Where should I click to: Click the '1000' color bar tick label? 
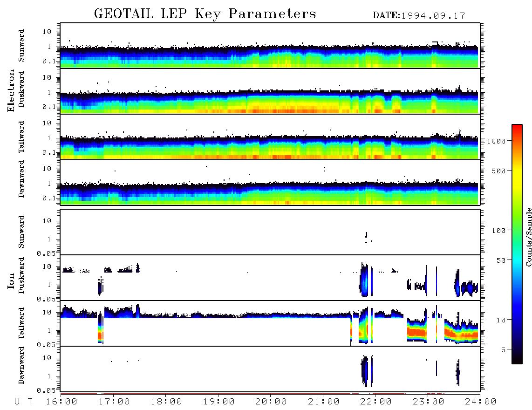496,141
